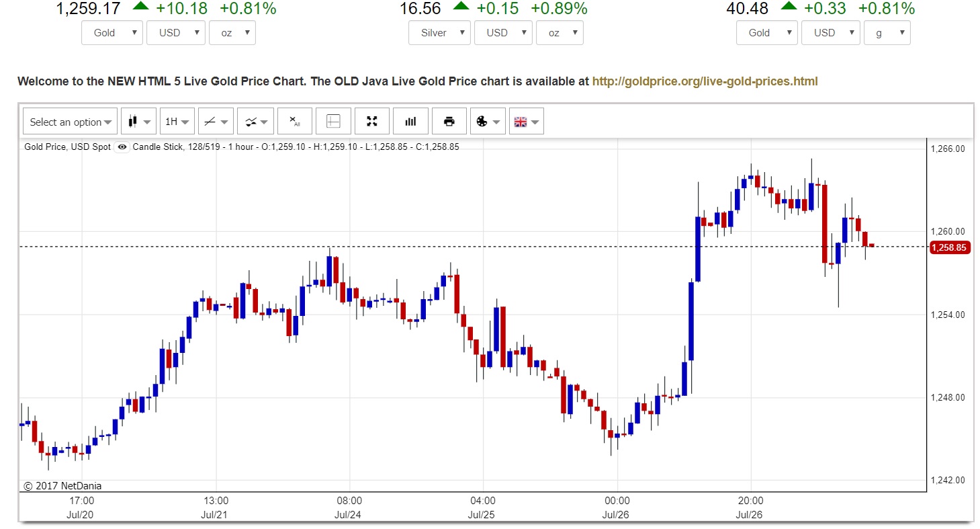980x529 pixels.
Task: Click the +0.89% silver change percentage
Action: [x=559, y=9]
